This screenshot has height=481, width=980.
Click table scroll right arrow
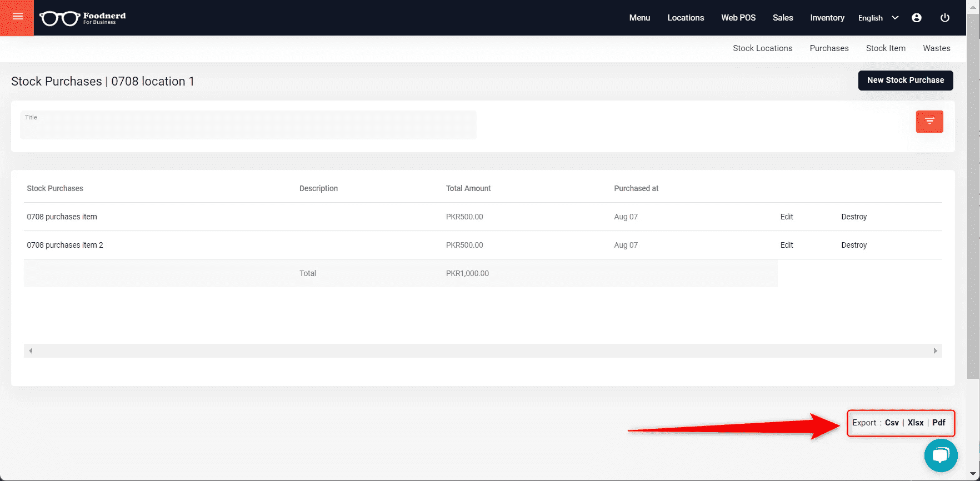[935, 350]
